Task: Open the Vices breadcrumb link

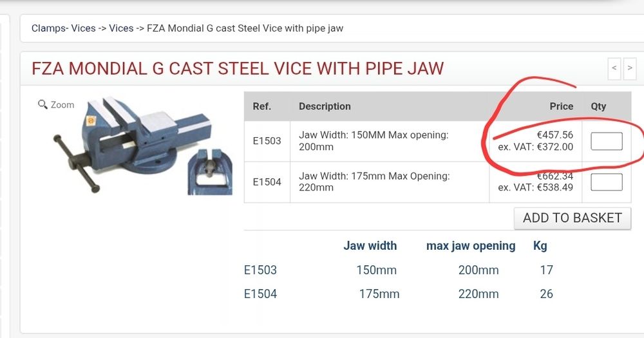Action: click(x=121, y=28)
